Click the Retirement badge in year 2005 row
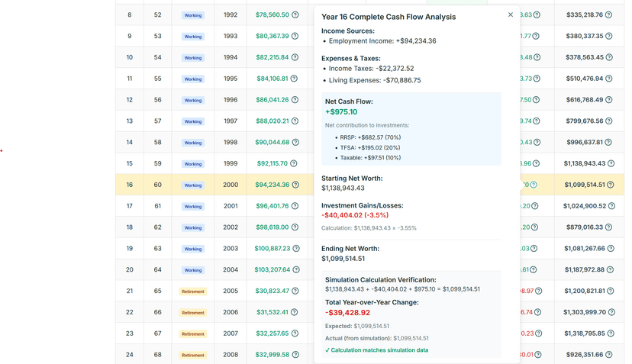 (x=192, y=291)
